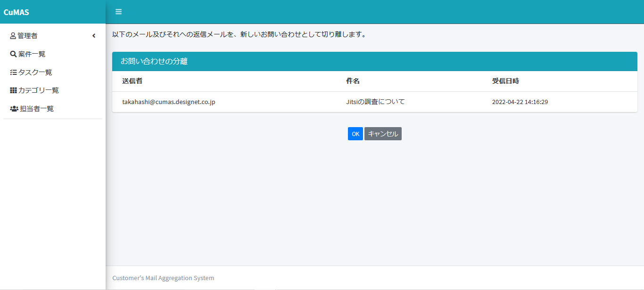
Task: Click the grid icon for カテゴリ一覧
Action: [13, 90]
